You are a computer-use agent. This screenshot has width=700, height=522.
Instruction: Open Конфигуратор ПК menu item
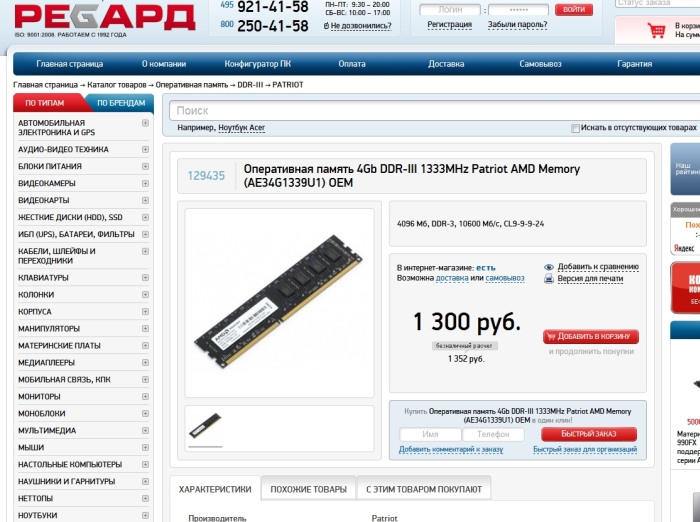tap(258, 64)
